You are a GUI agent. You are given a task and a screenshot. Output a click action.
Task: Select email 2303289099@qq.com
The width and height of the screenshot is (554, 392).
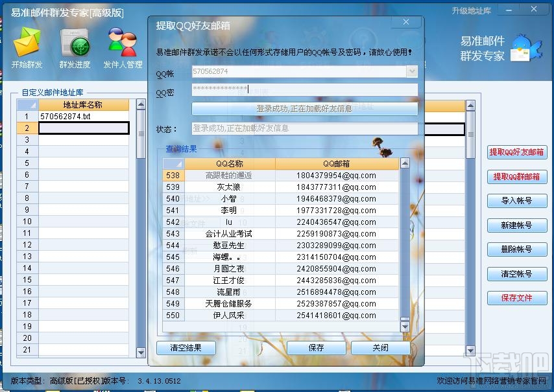(337, 245)
